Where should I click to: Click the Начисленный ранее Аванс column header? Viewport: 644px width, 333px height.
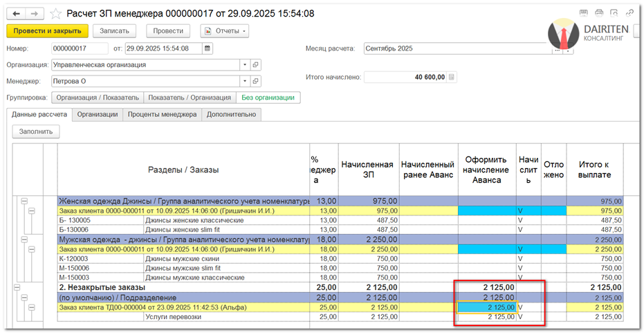[x=429, y=170]
